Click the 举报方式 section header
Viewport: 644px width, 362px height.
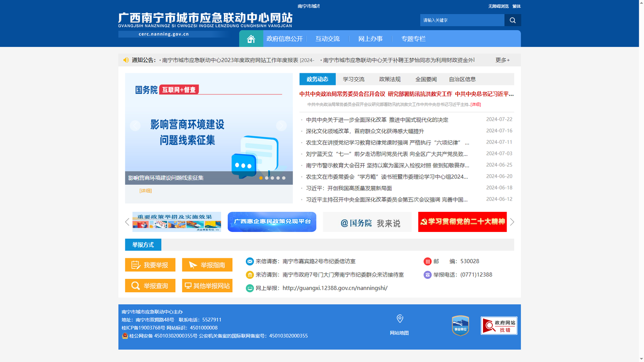[143, 245]
